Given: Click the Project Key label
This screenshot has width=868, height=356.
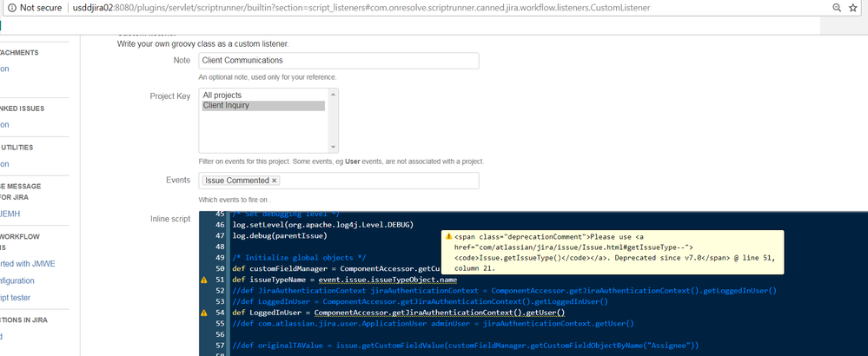Looking at the screenshot, I should (170, 96).
